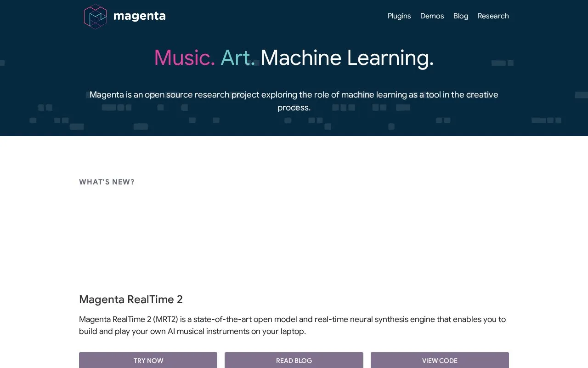This screenshot has width=588, height=368.
Task: Click the Music. Art. Machine Learning. headline
Action: pos(294,58)
